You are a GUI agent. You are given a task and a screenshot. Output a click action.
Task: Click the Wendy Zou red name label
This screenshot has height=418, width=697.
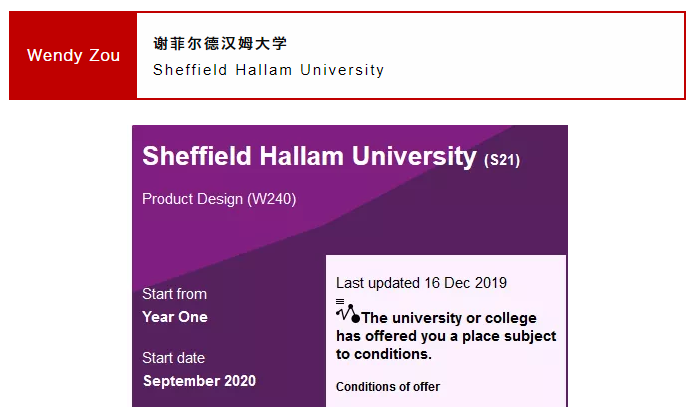(x=73, y=55)
